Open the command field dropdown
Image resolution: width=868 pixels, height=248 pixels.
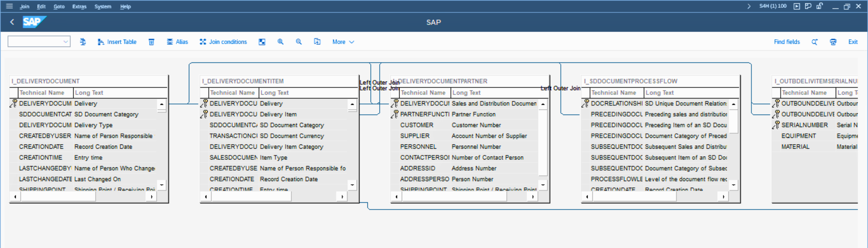[x=65, y=42]
